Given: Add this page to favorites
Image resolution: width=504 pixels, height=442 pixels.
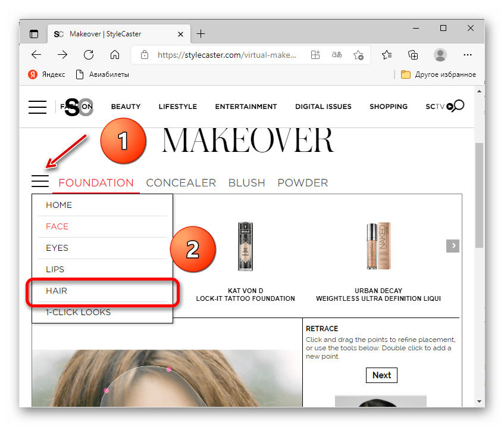Looking at the screenshot, I should (358, 55).
